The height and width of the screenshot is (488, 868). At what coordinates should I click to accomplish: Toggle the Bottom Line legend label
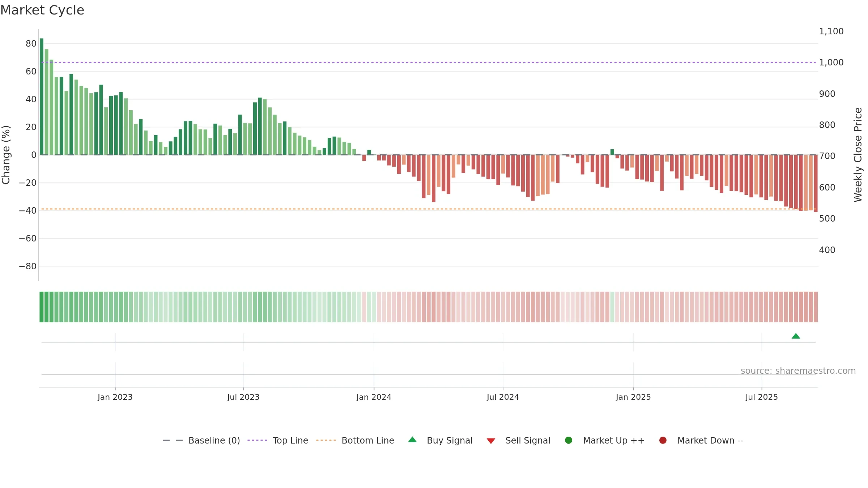click(368, 441)
